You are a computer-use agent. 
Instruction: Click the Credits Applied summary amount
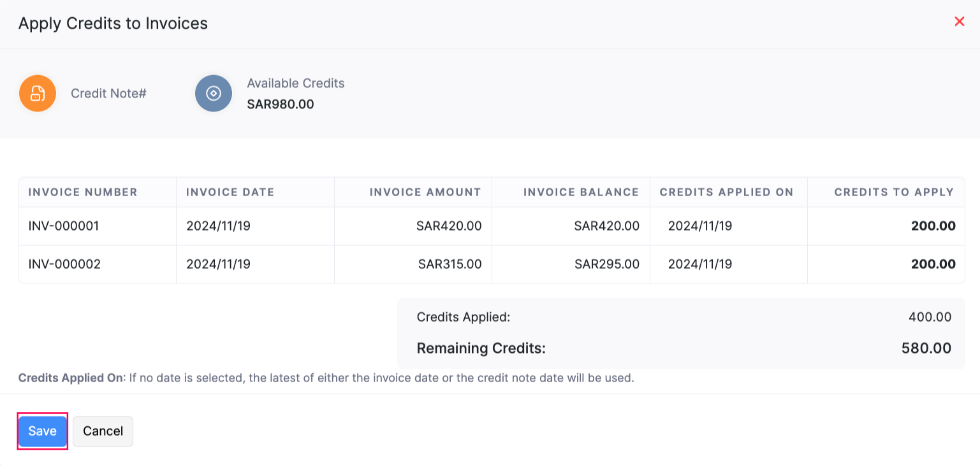tap(930, 317)
